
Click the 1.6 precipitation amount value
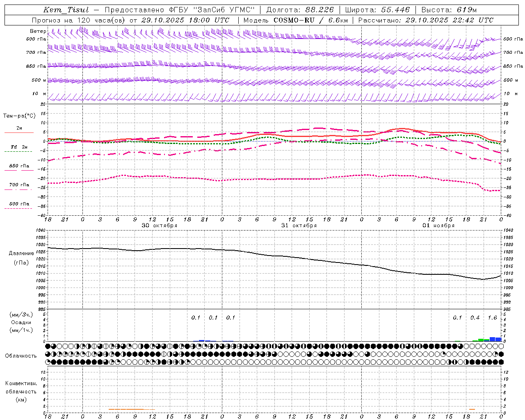pyautogui.click(x=492, y=318)
